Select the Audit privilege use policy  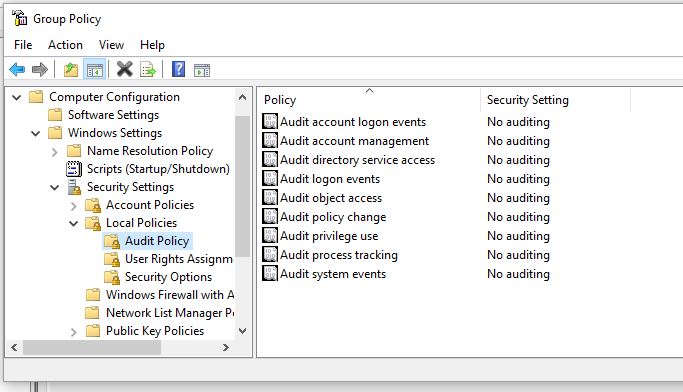point(329,236)
